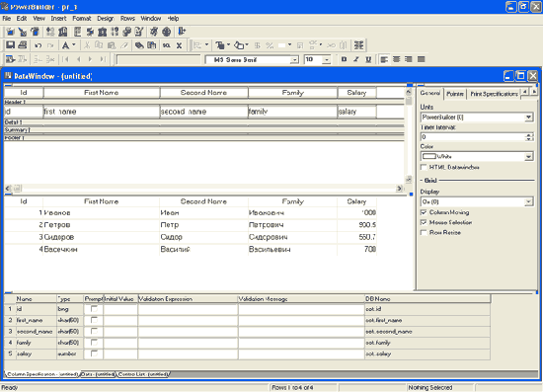Open the Rows menu
This screenshot has width=543, height=392.
(127, 19)
